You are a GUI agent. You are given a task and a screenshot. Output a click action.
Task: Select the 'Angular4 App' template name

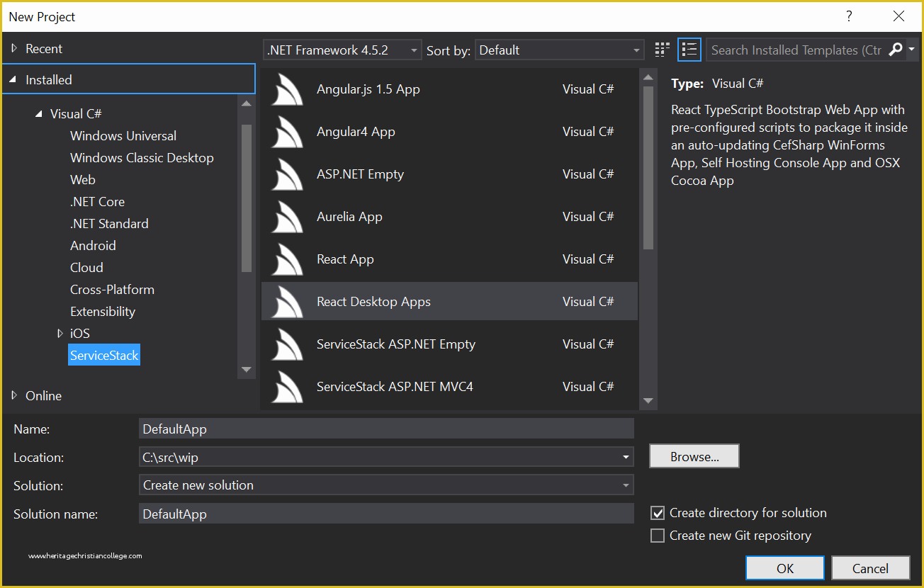[x=356, y=132]
